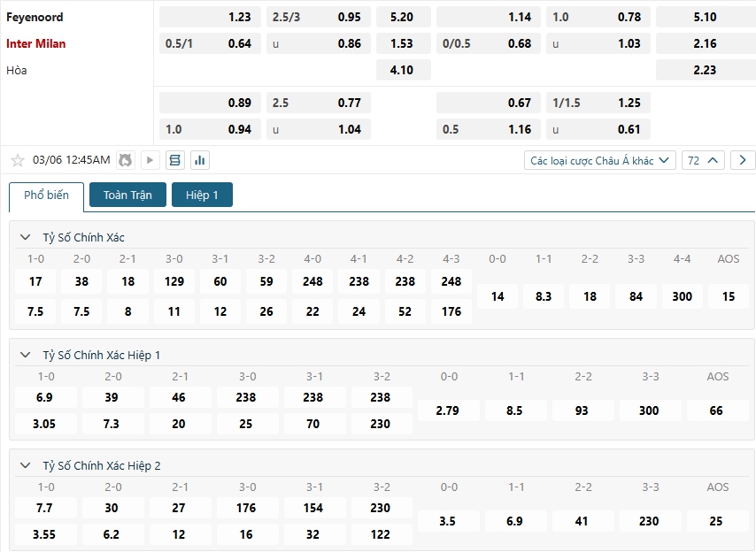Viewport: 756px width, 552px height.
Task: Collapse markets using the 72 chevron button
Action: 704,160
